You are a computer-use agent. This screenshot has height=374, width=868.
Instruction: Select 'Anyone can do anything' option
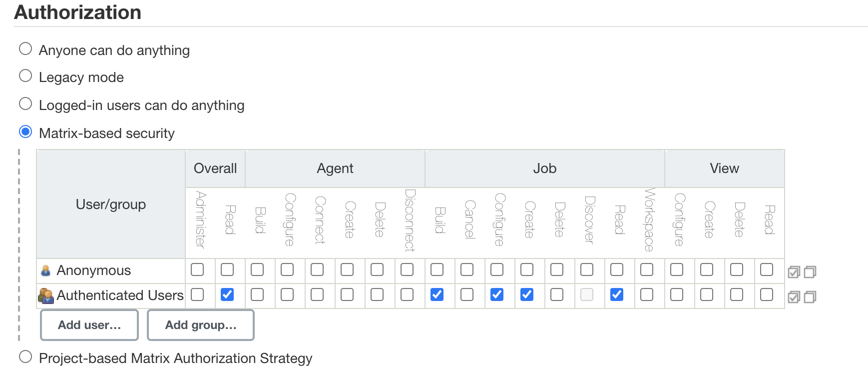pos(25,49)
